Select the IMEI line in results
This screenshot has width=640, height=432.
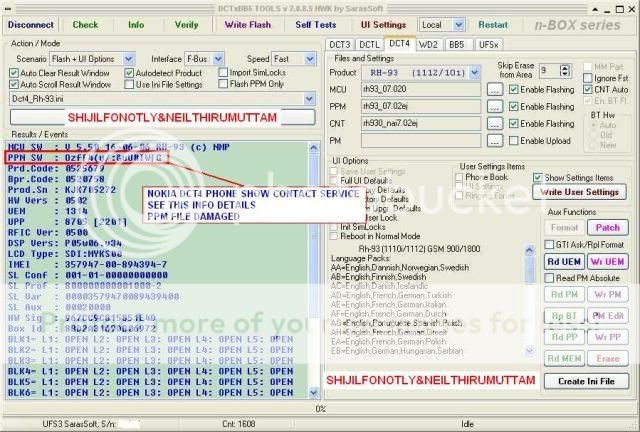[87, 265]
